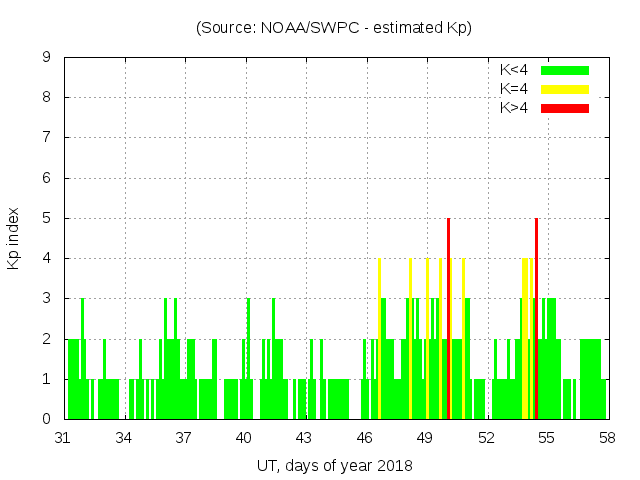Click the y-axis tick label 0
This screenshot has height=480, width=640.
pos(46,419)
